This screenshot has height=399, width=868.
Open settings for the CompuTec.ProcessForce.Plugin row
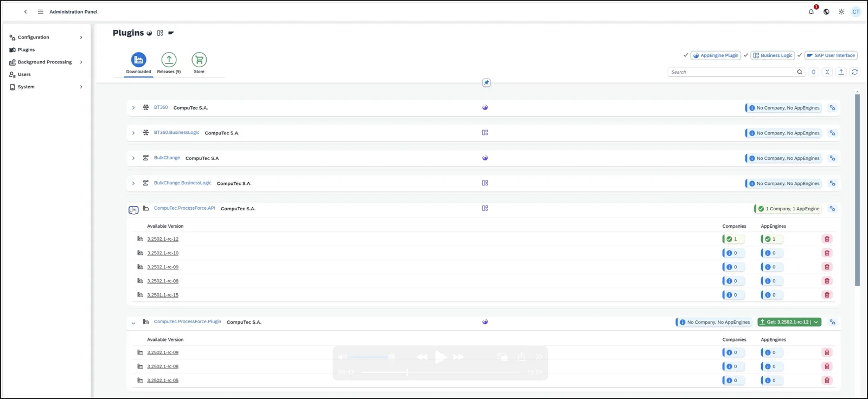[832, 322]
